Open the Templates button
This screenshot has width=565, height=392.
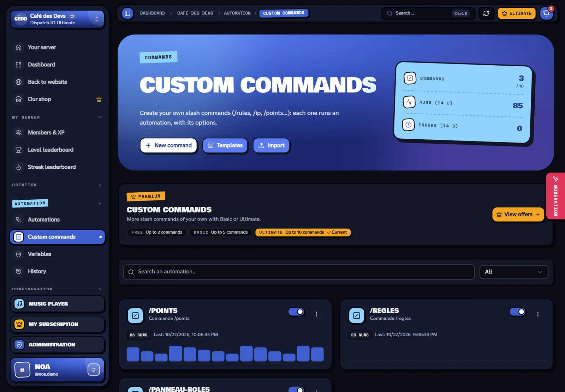point(225,145)
